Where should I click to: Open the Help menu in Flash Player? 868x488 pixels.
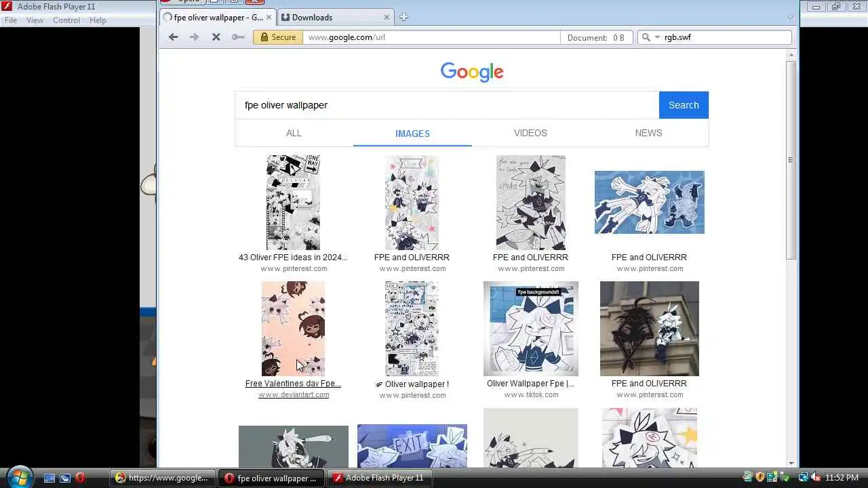pos(98,20)
